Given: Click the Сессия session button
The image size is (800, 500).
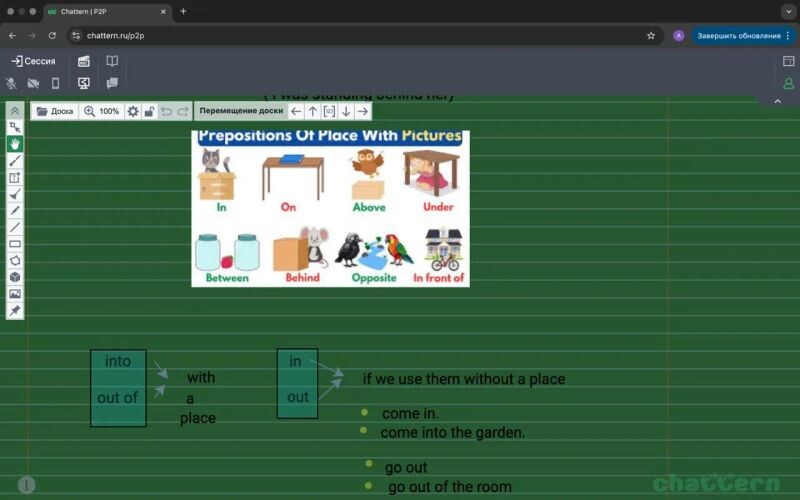Looking at the screenshot, I should click(33, 61).
